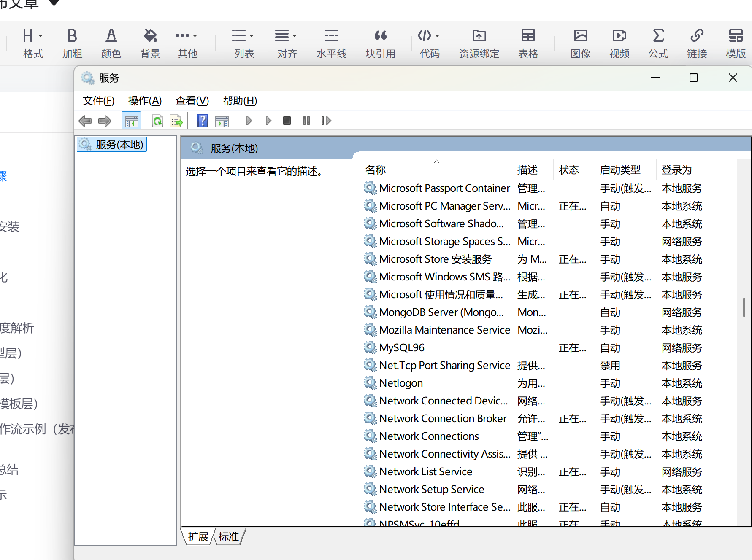This screenshot has width=752, height=560.
Task: Click the show/hide action pane icon
Action: pyautogui.click(x=222, y=121)
